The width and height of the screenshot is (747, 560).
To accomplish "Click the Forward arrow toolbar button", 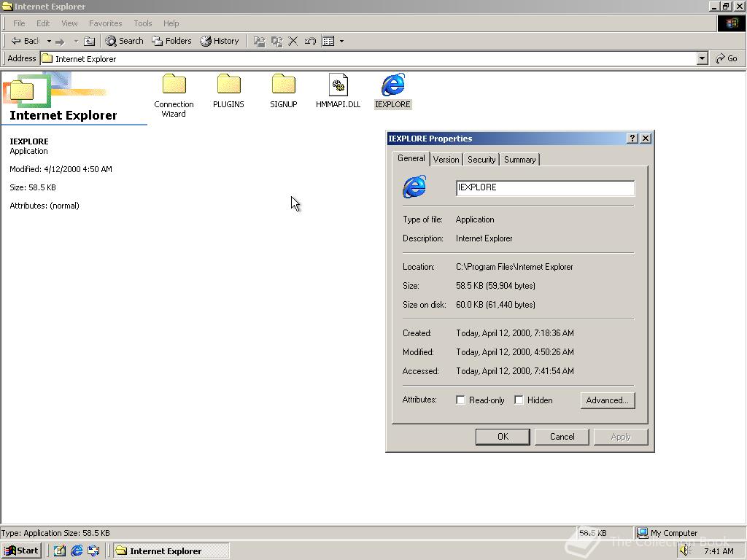I will pyautogui.click(x=60, y=42).
